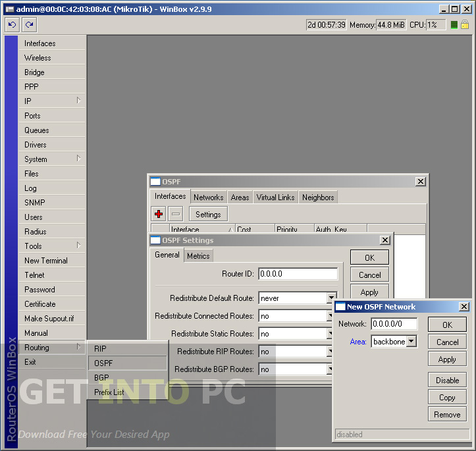This screenshot has width=476, height=451.
Task: Select OSPF from the Routing submenu
Action: [x=128, y=363]
